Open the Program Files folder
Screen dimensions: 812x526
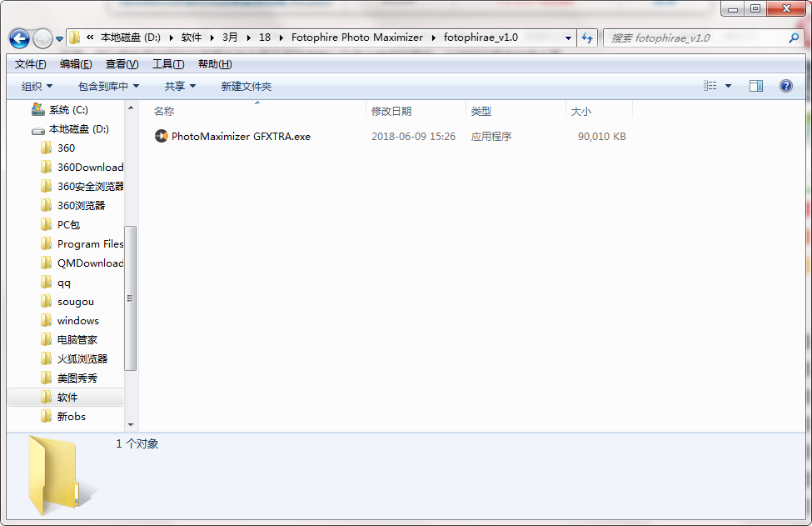pos(90,244)
